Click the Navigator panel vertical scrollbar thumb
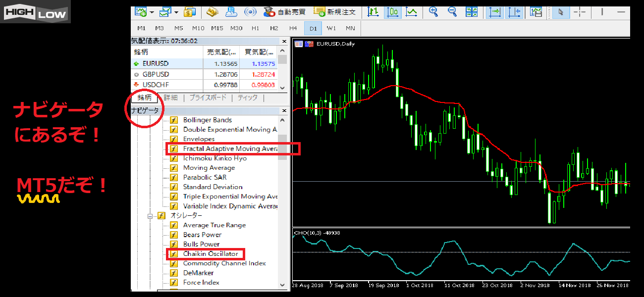This screenshot has height=297, width=644. [x=282, y=147]
